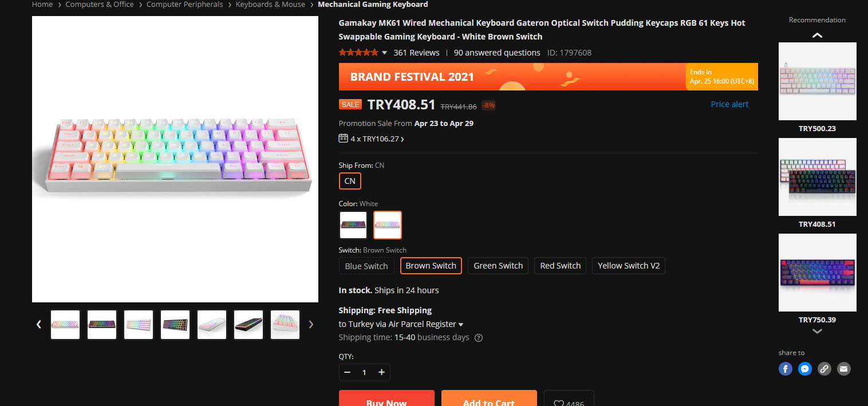Select second gallery thumbnail of black keyboard
868x406 pixels.
coord(102,325)
